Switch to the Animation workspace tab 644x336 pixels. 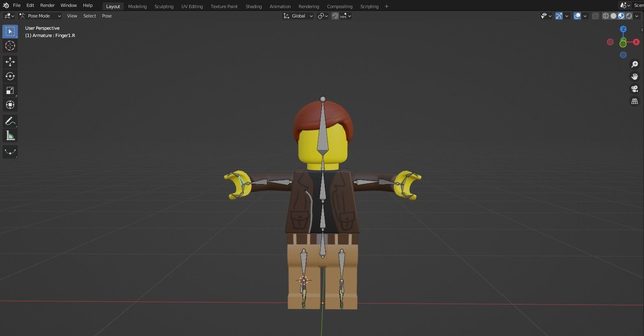tap(280, 6)
